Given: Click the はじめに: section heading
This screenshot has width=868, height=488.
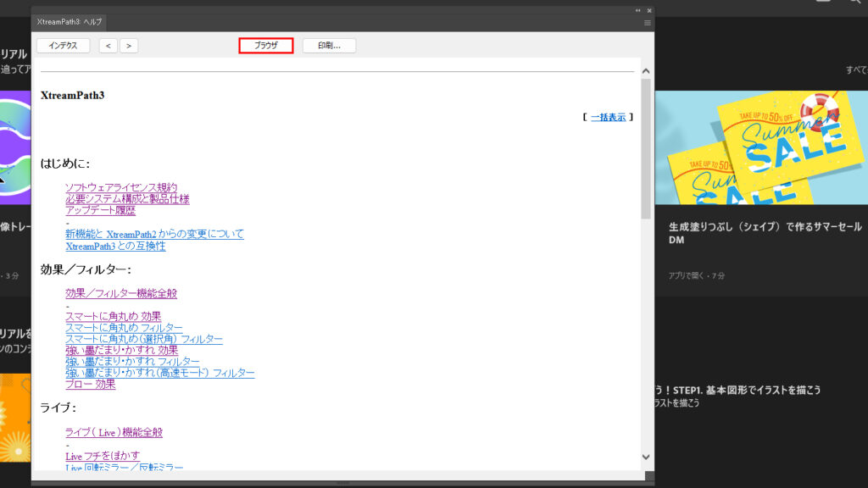Looking at the screenshot, I should pos(64,164).
